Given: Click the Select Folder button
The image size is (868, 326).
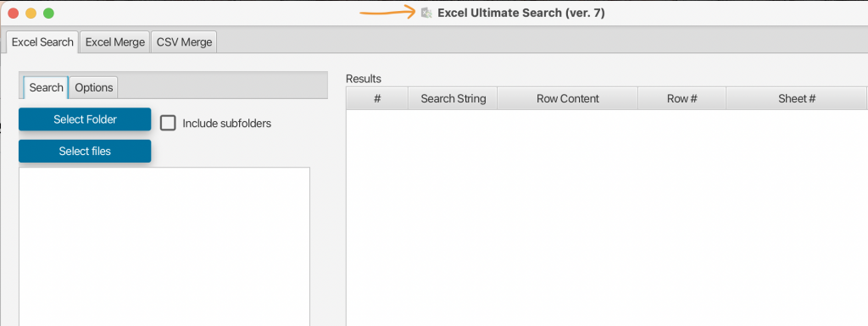Looking at the screenshot, I should point(85,119).
